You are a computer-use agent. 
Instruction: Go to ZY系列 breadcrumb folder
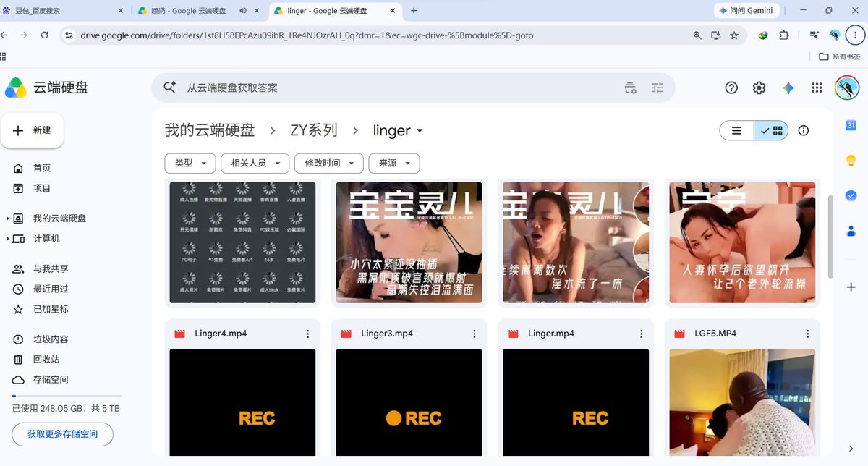pos(314,130)
